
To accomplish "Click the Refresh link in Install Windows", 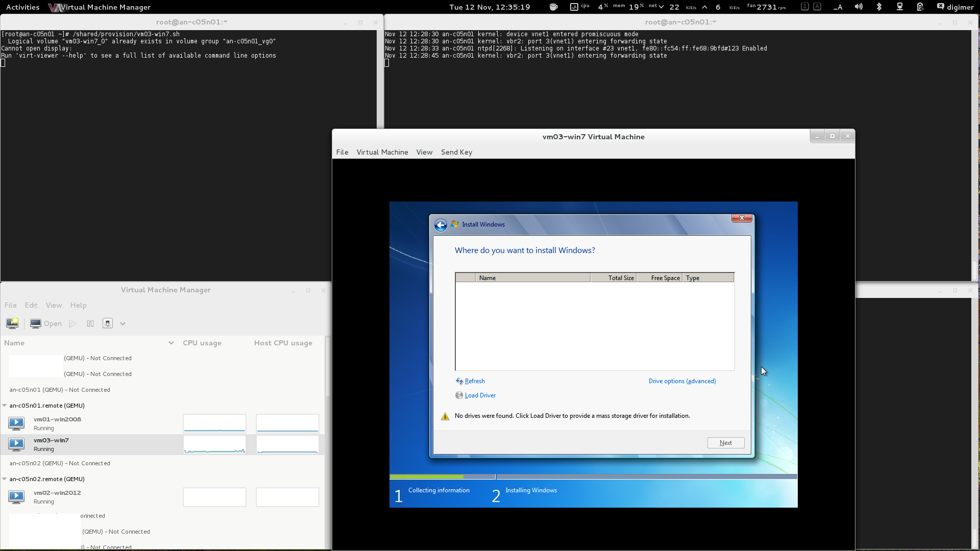I will pyautogui.click(x=475, y=381).
